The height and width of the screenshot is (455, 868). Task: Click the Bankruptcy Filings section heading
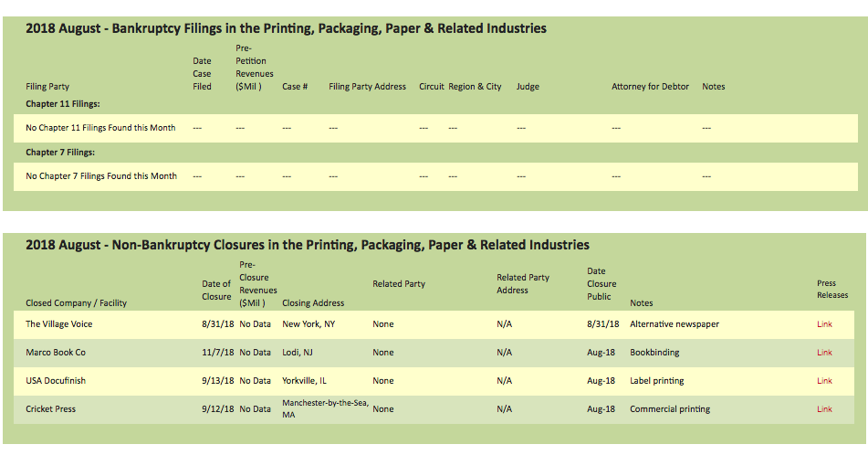[x=286, y=28]
